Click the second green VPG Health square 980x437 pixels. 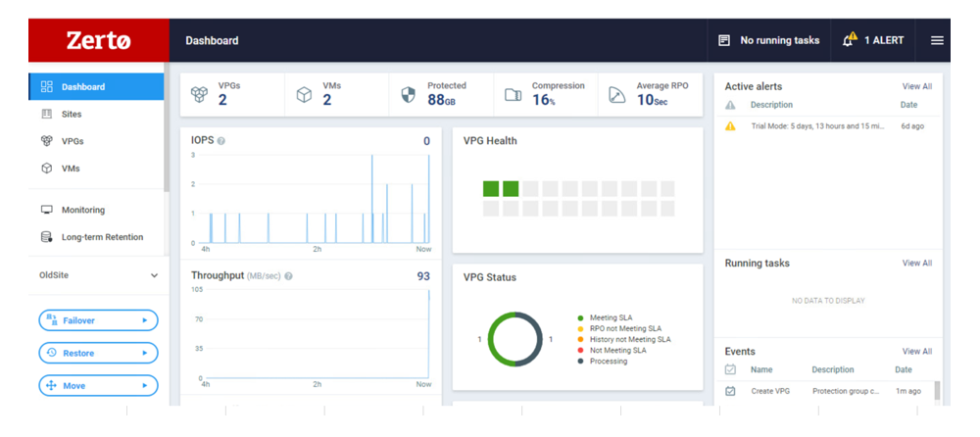512,189
